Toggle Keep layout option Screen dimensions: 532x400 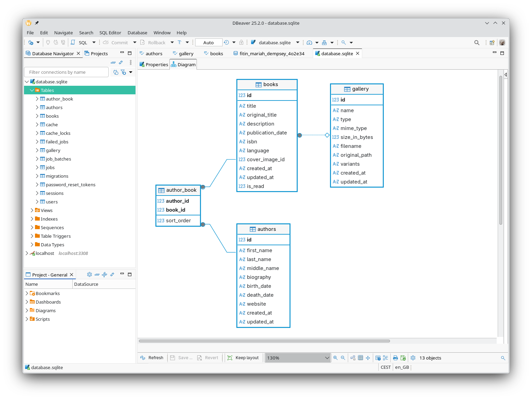click(243, 358)
